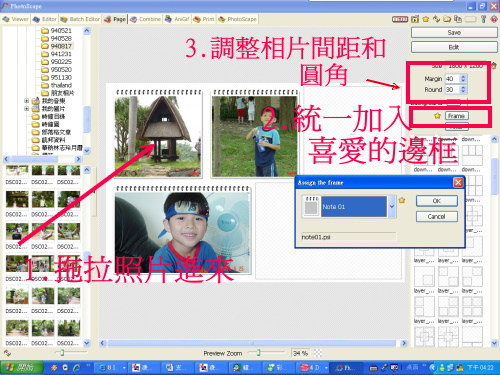500x375 pixels.
Task: Click folder tree scrollbar down arrow
Action: [87, 151]
